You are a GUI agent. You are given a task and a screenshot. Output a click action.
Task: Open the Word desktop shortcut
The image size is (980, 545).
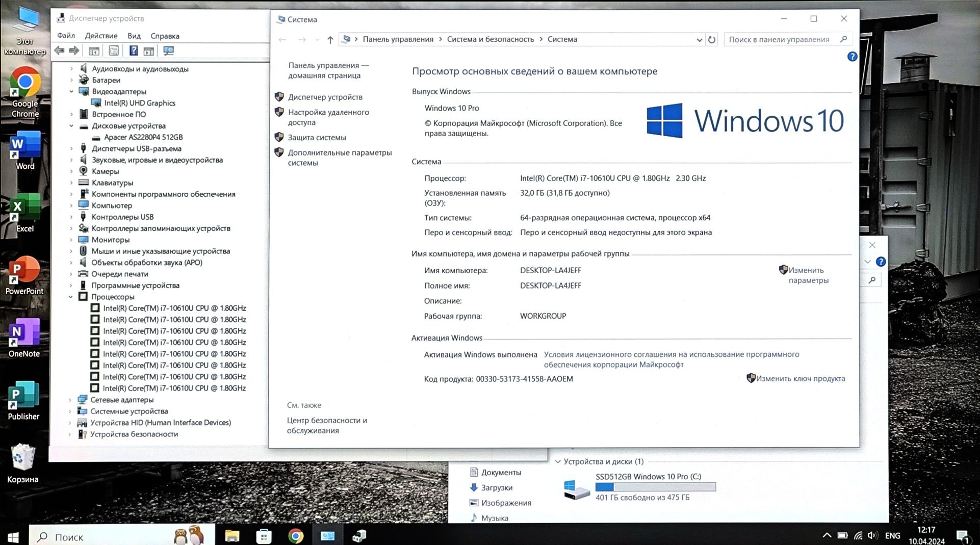coord(25,150)
